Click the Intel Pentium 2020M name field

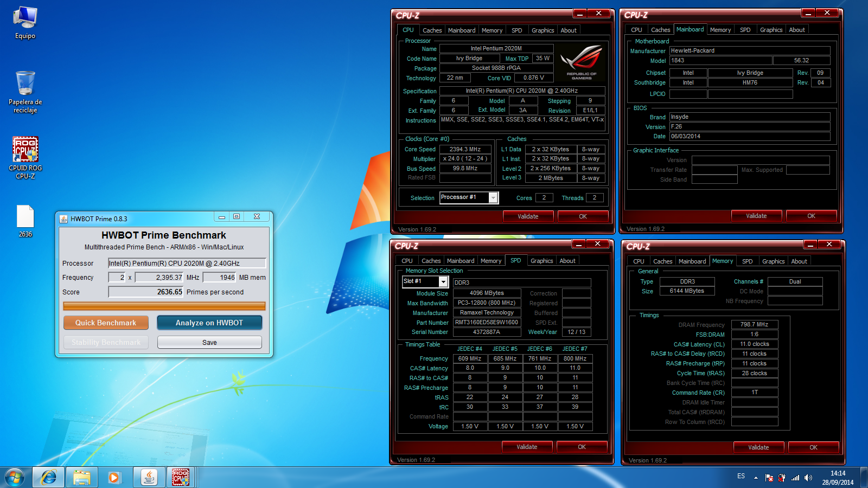[x=496, y=48]
